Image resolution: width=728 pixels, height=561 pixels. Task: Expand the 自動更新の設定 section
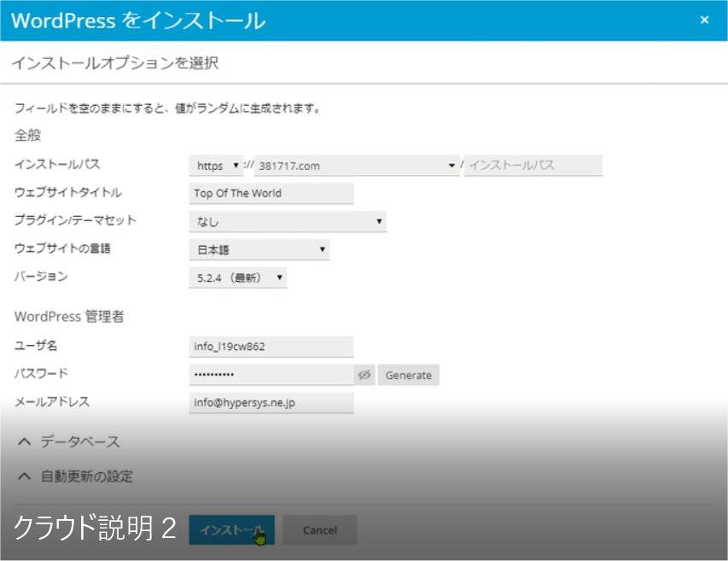(75, 476)
